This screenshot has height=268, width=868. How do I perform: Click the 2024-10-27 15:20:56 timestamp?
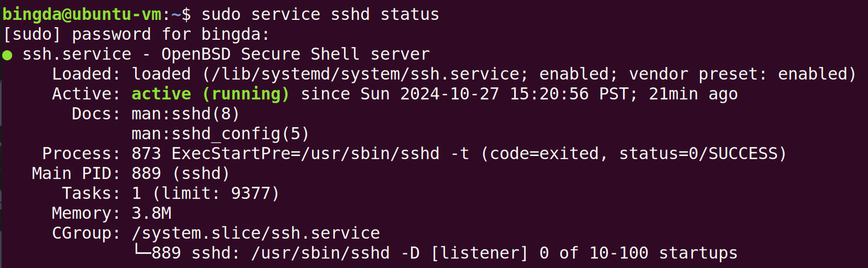tap(494, 94)
